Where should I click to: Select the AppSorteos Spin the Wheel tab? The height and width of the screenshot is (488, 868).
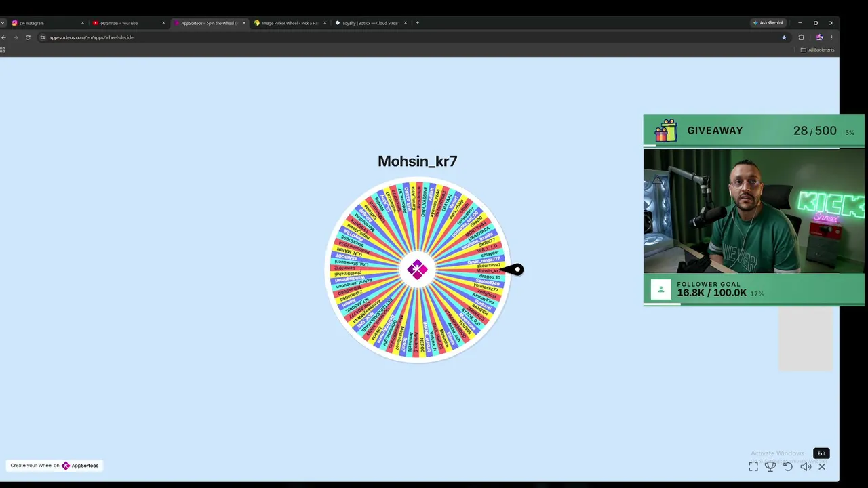pyautogui.click(x=210, y=23)
